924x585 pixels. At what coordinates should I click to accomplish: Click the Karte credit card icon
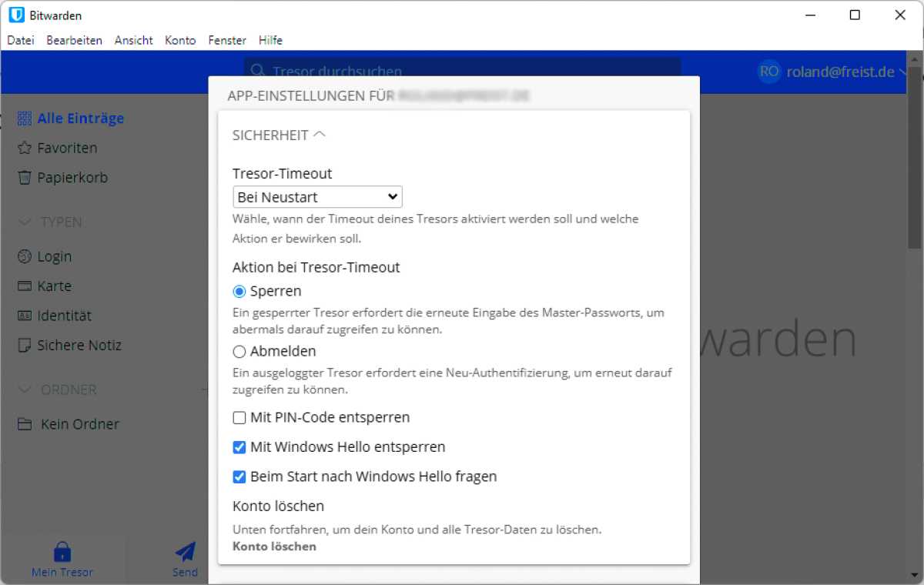click(x=25, y=286)
